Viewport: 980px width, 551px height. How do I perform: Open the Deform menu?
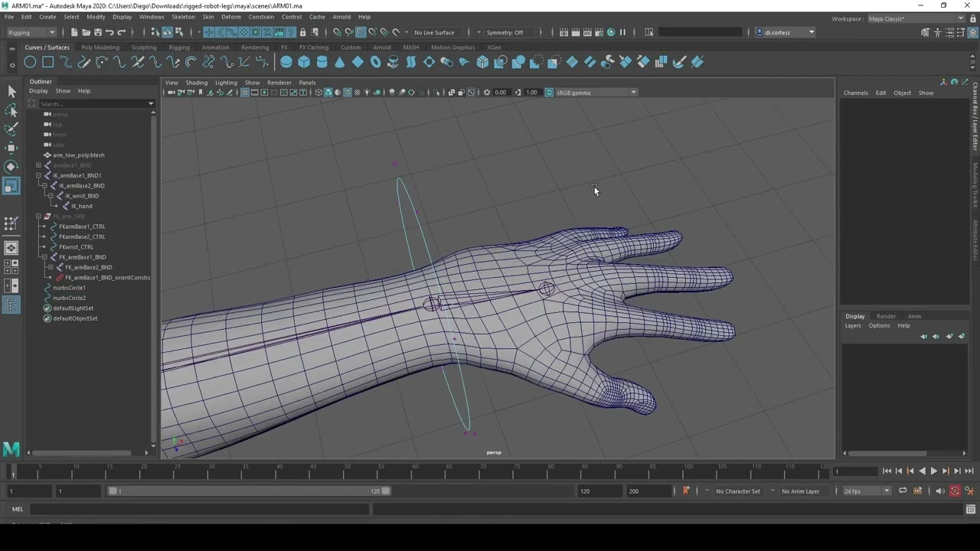tap(230, 17)
